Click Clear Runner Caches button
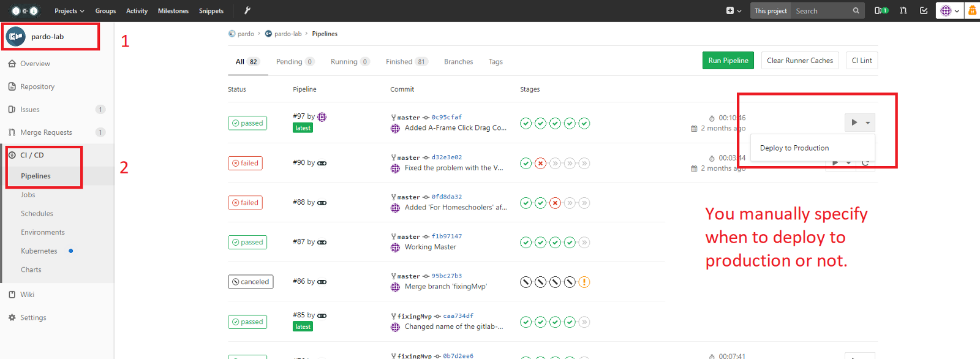Image resolution: width=980 pixels, height=359 pixels. [x=799, y=61]
